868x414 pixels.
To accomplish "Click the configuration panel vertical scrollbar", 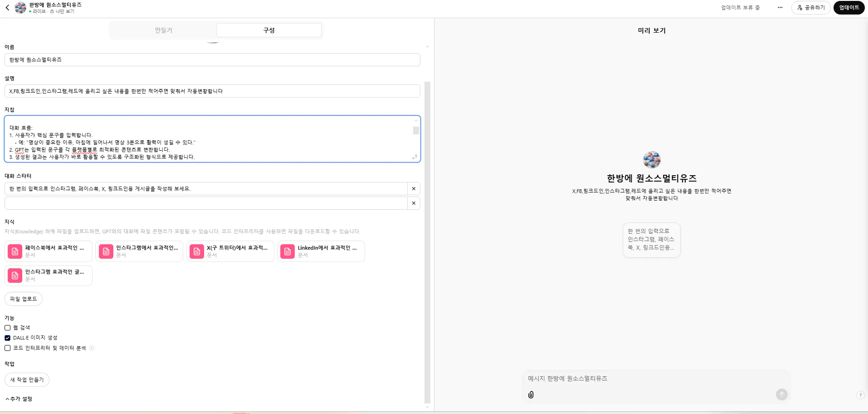I will click(427, 242).
